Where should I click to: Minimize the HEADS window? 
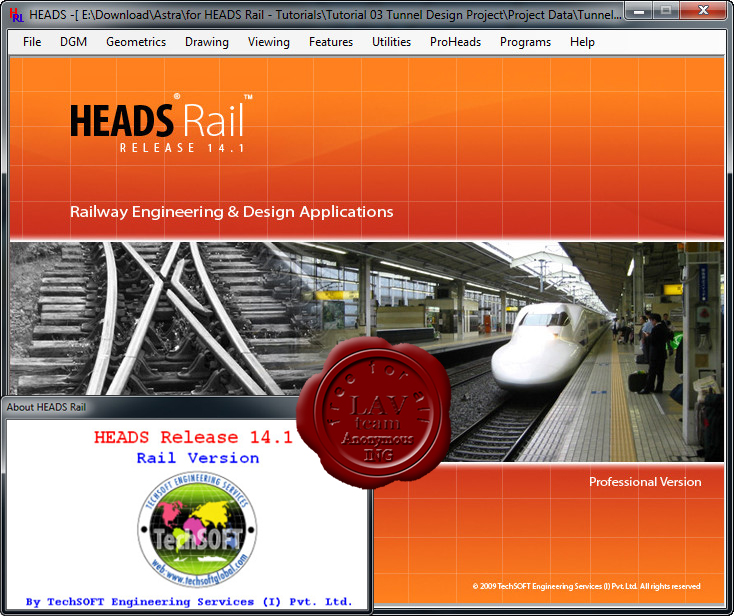[639, 11]
